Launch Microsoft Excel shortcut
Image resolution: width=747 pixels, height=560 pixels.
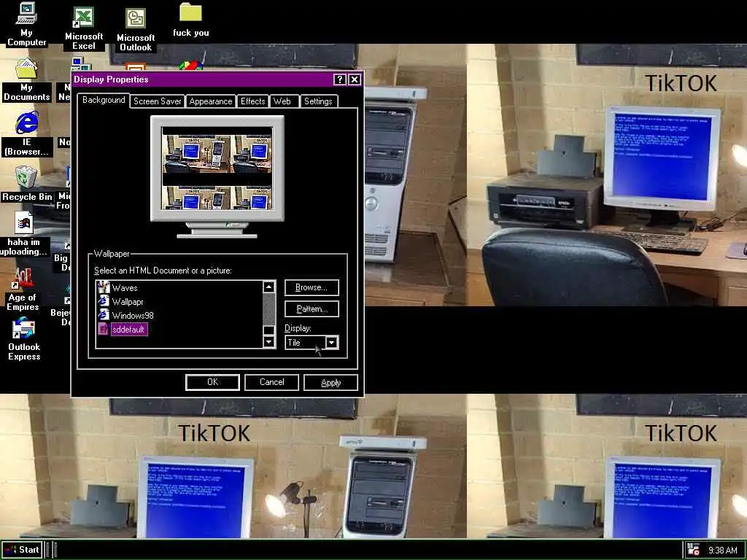84,28
